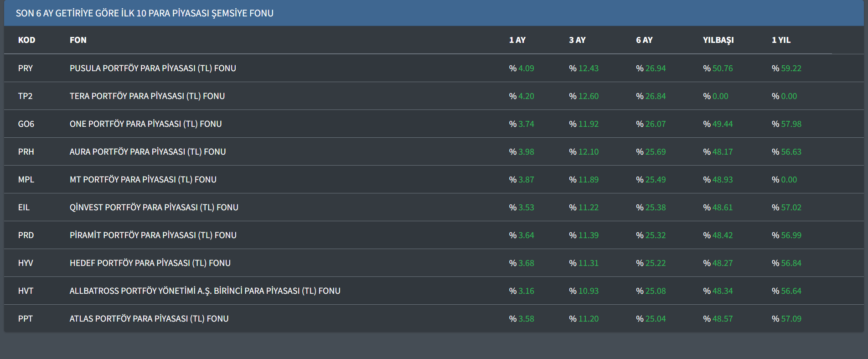Open Tera Portföy Para Piyasası fund
Image resolution: width=868 pixels, height=359 pixels.
(147, 96)
